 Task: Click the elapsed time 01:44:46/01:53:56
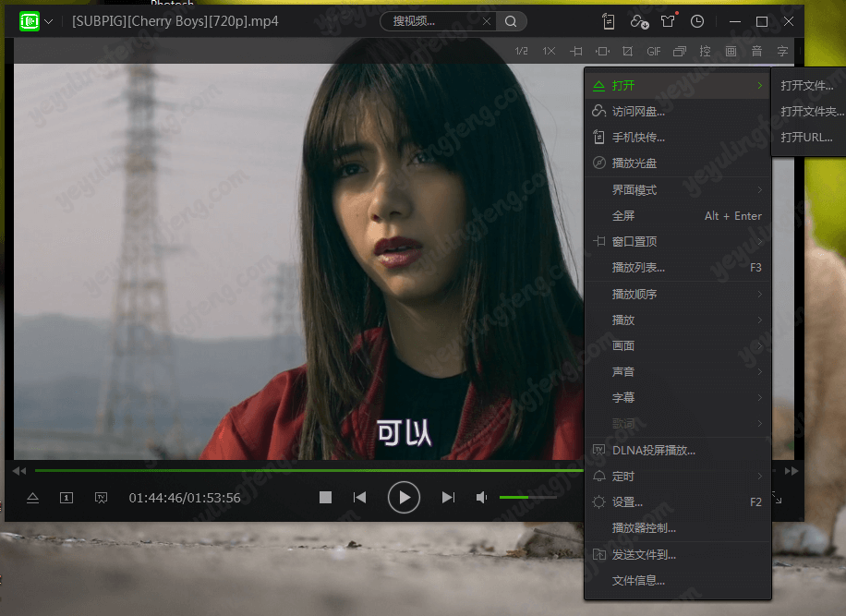point(185,498)
